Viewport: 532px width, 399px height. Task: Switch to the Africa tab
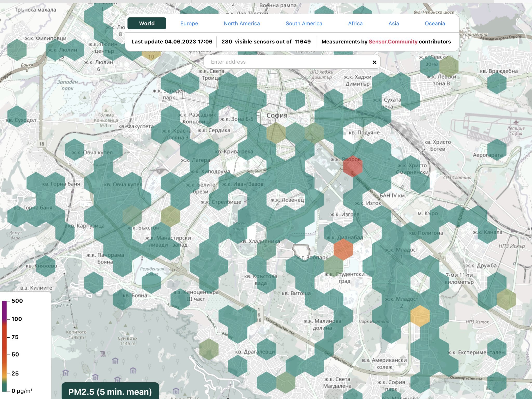pos(355,23)
